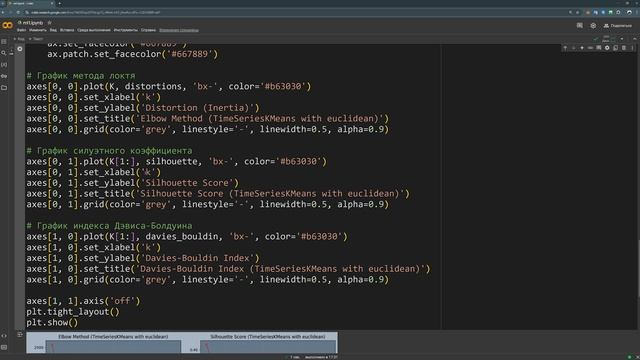Open the Вид menu
Screen dimensions: 640x360
pos(53,30)
